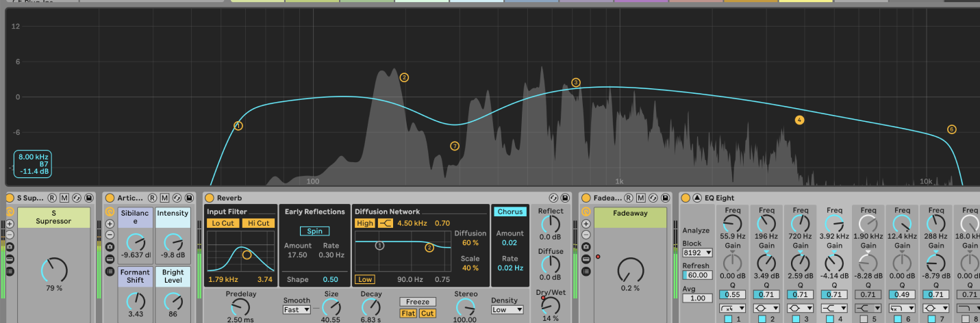Add a macro control in Articulate rack

pyautogui.click(x=110, y=224)
